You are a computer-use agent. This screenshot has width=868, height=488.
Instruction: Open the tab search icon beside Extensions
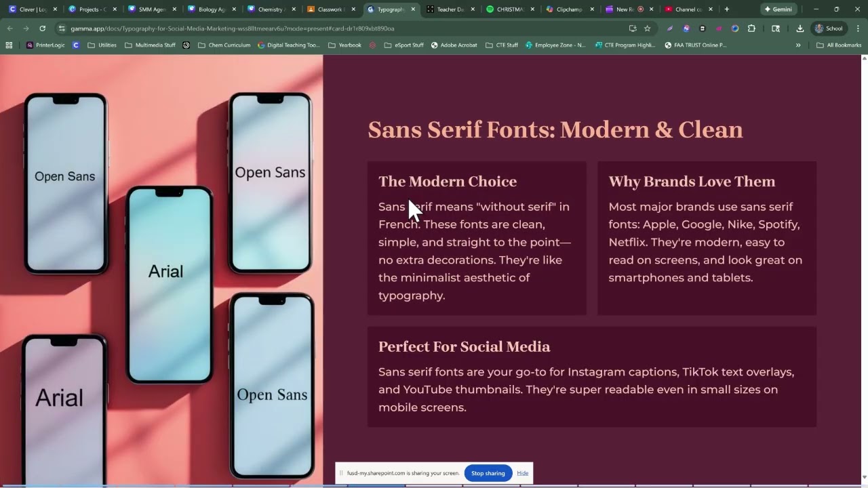point(776,28)
